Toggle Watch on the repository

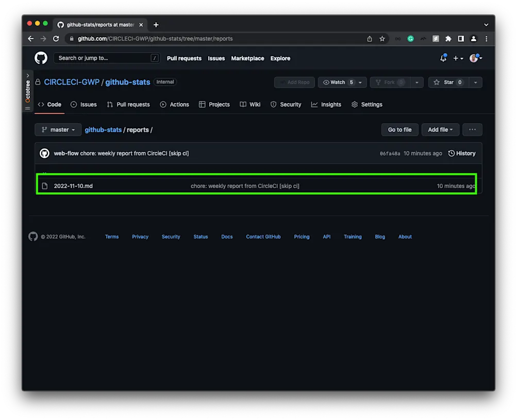(x=337, y=82)
